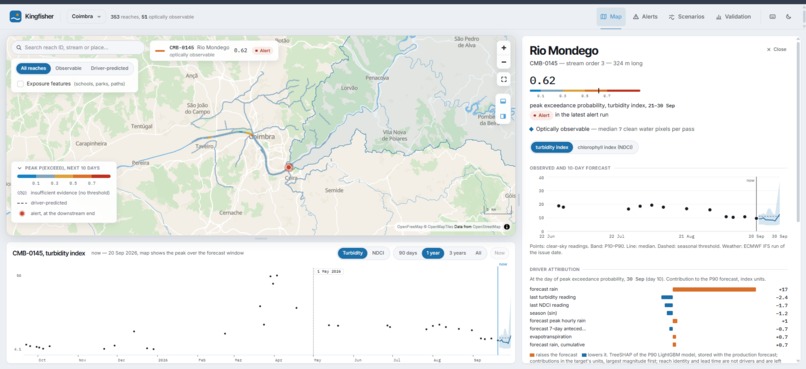Select Turbidity in the bottom chart toggle
This screenshot has height=369, width=806.
coord(353,253)
